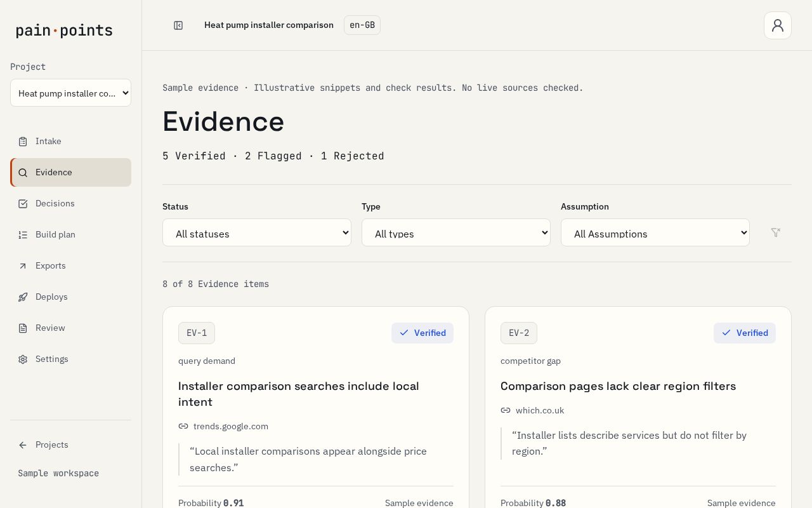This screenshot has height=508, width=812.
Task: Click the '8 of 8 Evidence items' count
Action: tap(216, 284)
